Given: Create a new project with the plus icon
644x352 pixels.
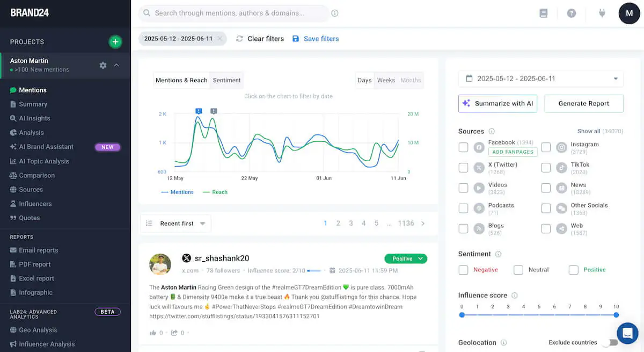Looking at the screenshot, I should pyautogui.click(x=115, y=41).
